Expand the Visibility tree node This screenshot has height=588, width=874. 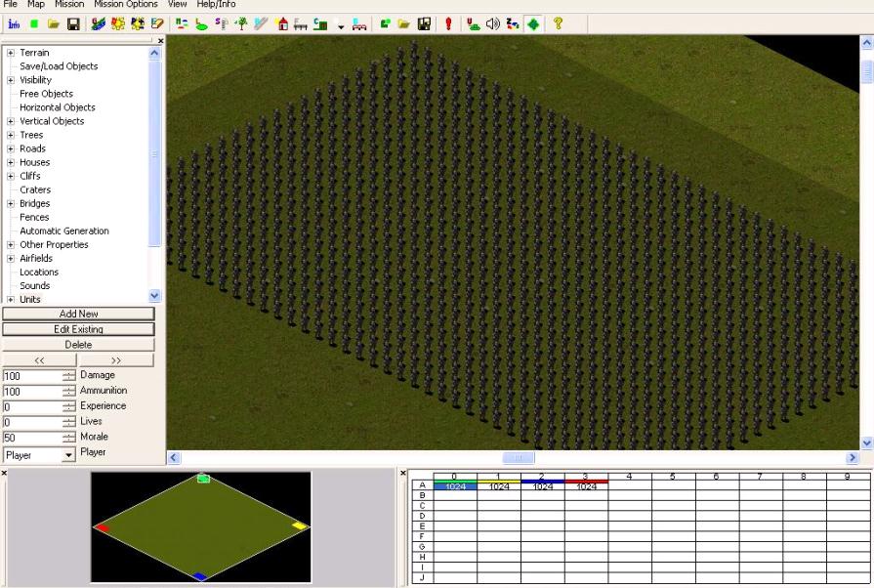point(11,80)
